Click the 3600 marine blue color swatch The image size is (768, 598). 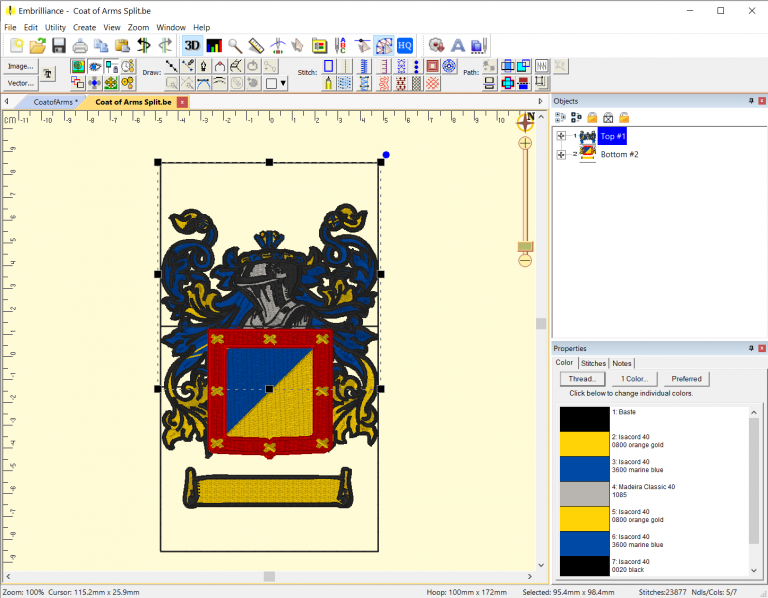coord(584,469)
